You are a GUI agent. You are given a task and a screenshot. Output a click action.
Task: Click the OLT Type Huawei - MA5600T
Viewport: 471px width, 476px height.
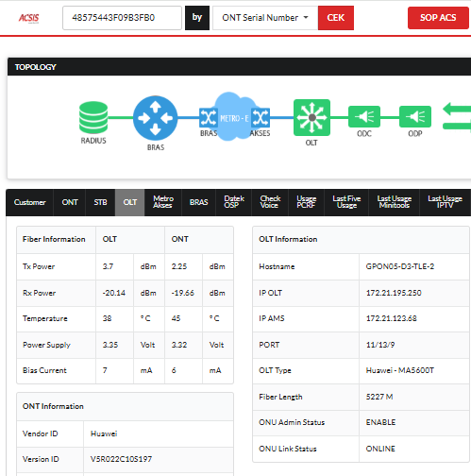tap(400, 370)
